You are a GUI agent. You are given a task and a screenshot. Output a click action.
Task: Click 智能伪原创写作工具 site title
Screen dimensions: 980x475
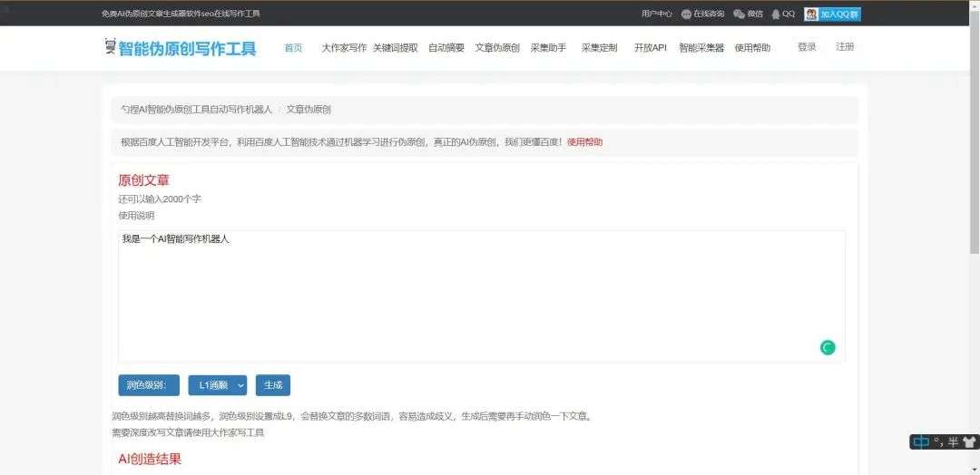[188, 48]
